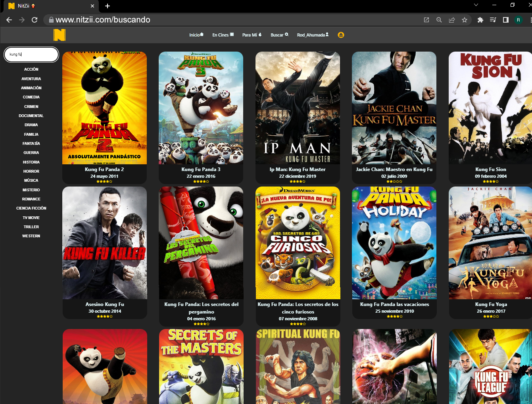This screenshot has height=404, width=532.
Task: Open the browser Extensions puzzle icon
Action: (x=480, y=20)
